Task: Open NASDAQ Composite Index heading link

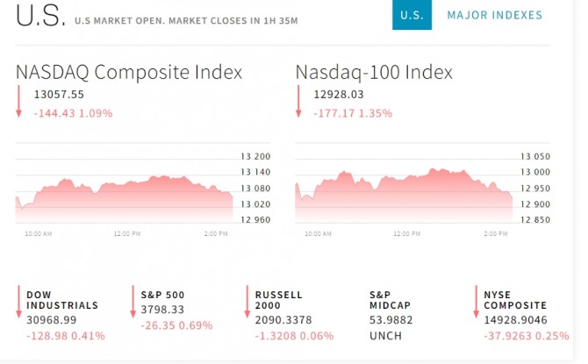Action: pyautogui.click(x=129, y=72)
